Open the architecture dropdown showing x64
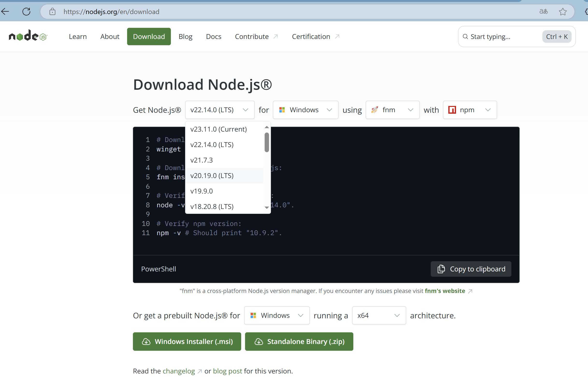The height and width of the screenshot is (380, 588). point(379,315)
